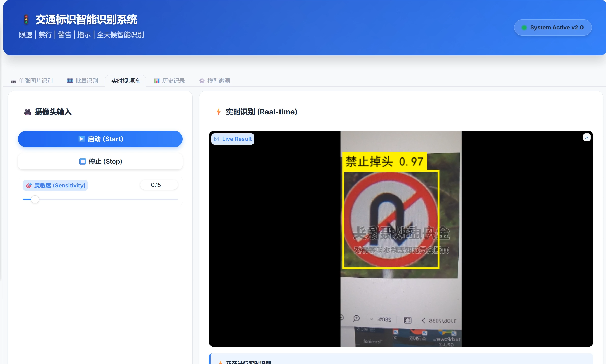Click the camera icon beside 摄像头输入
Screen dimensions: 606x364
(x=28, y=112)
